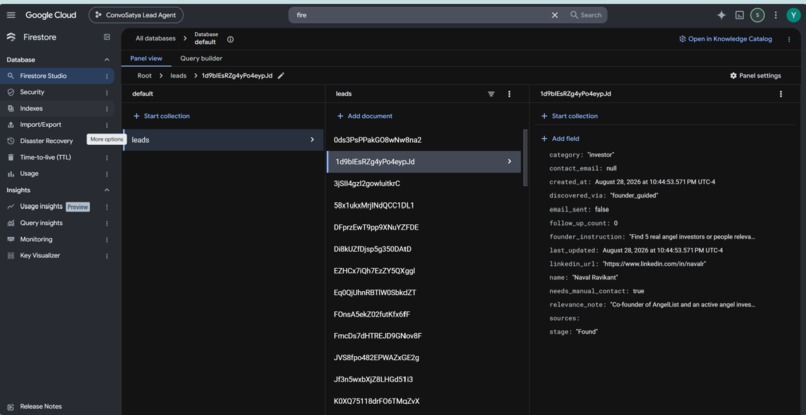Click leads in the document path

(x=178, y=76)
